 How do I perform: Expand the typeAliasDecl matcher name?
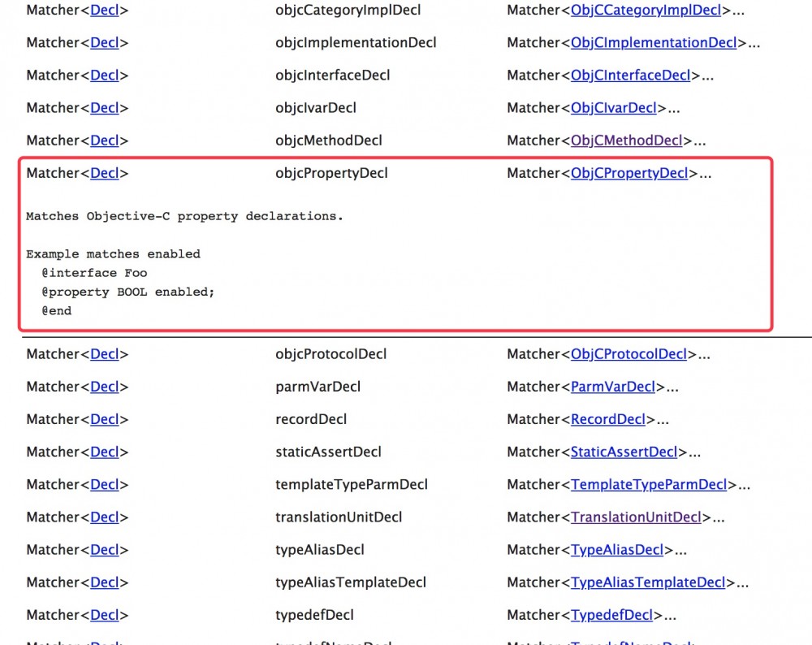click(x=320, y=550)
